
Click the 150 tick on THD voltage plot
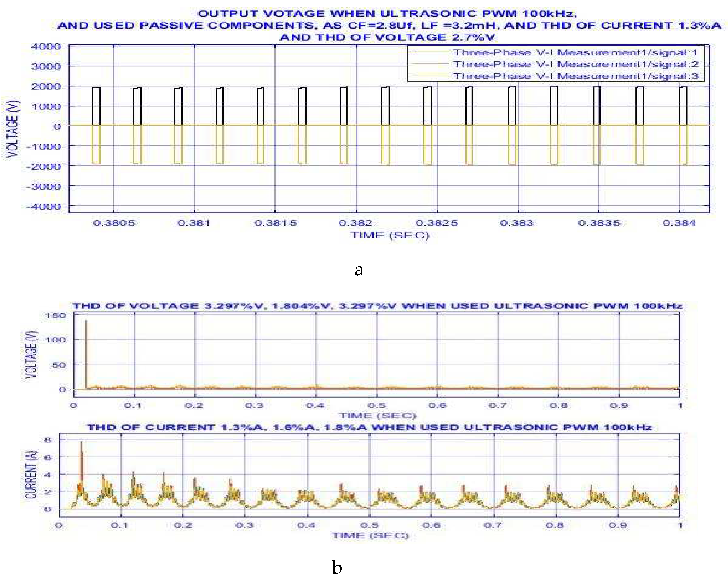56,315
